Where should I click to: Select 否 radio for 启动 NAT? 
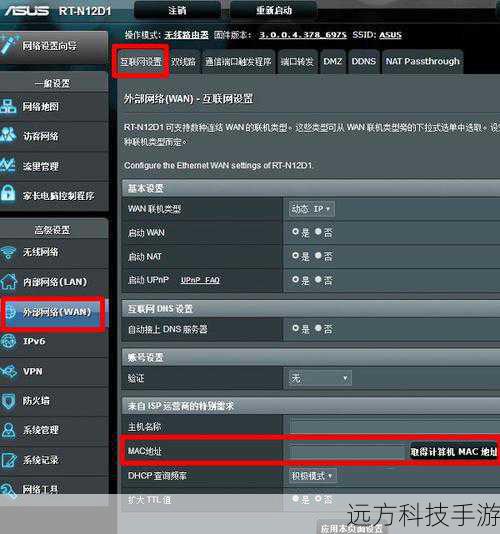tap(318, 255)
